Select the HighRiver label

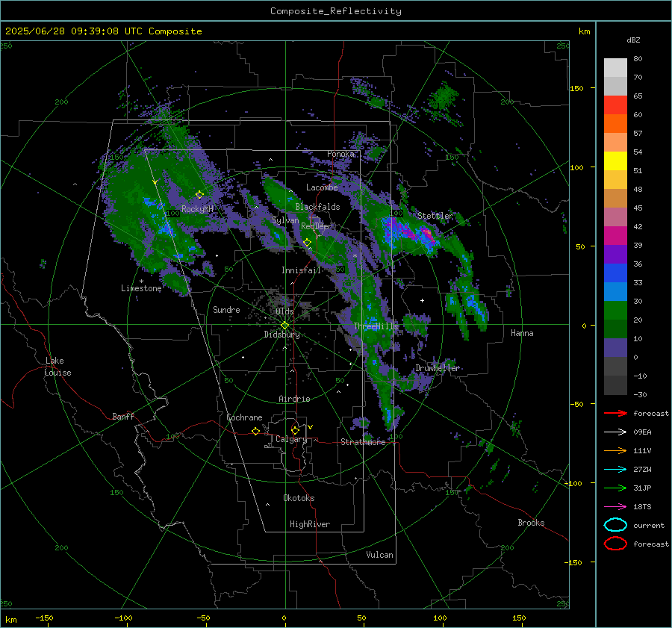coord(310,524)
